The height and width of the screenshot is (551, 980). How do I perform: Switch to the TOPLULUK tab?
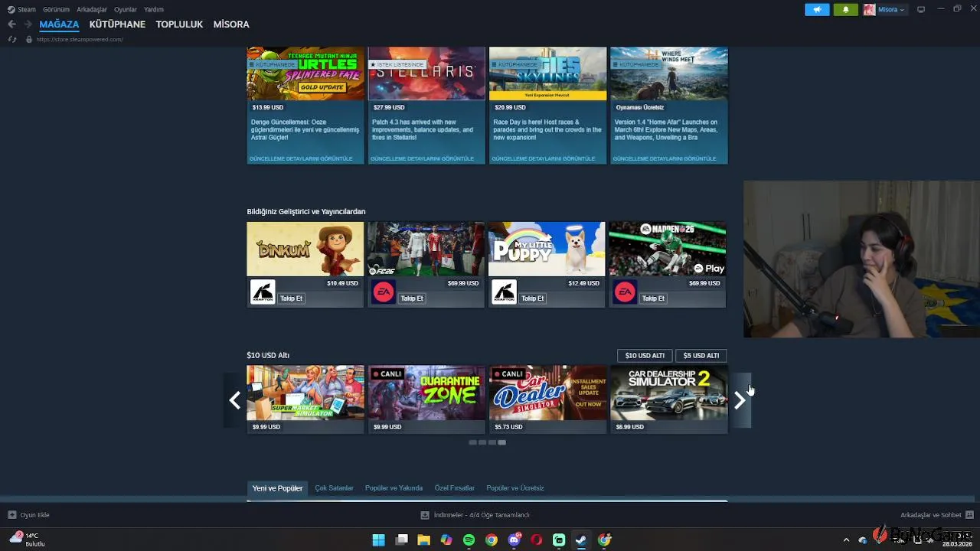(x=179, y=24)
